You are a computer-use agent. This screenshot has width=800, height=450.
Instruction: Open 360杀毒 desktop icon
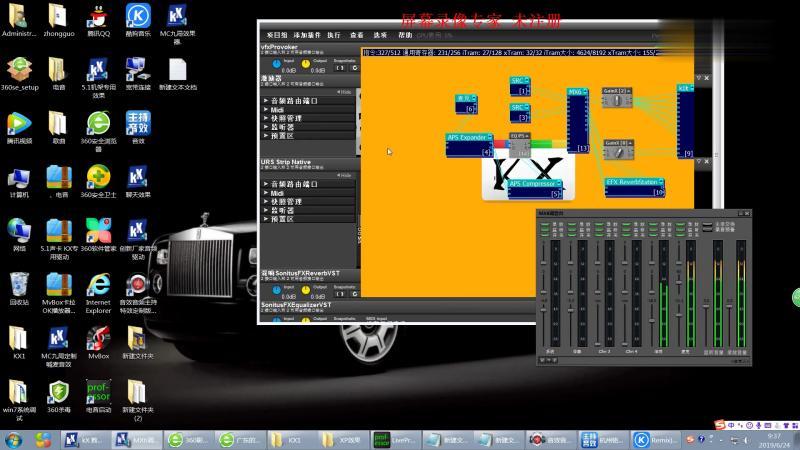click(59, 396)
